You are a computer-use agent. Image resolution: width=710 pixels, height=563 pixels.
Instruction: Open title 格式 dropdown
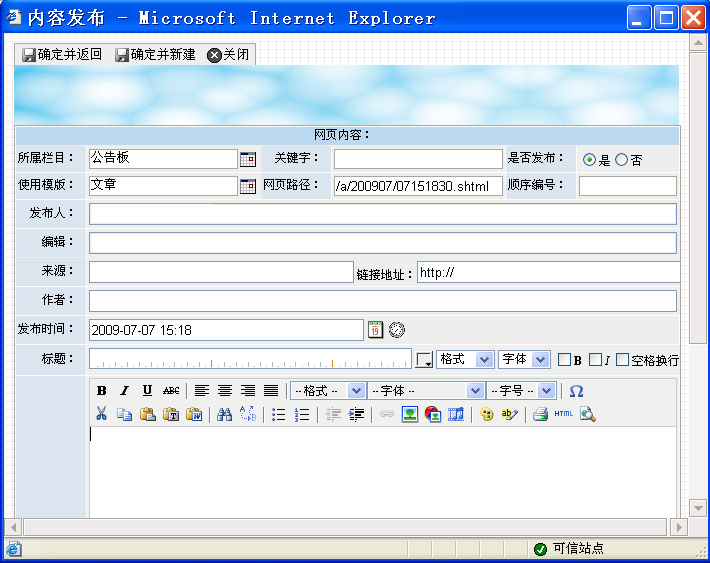465,360
